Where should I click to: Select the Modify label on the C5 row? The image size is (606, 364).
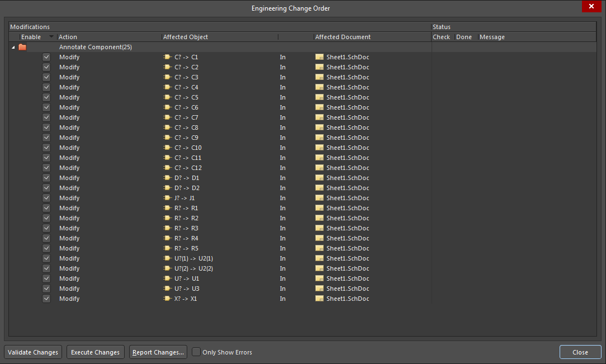click(69, 97)
